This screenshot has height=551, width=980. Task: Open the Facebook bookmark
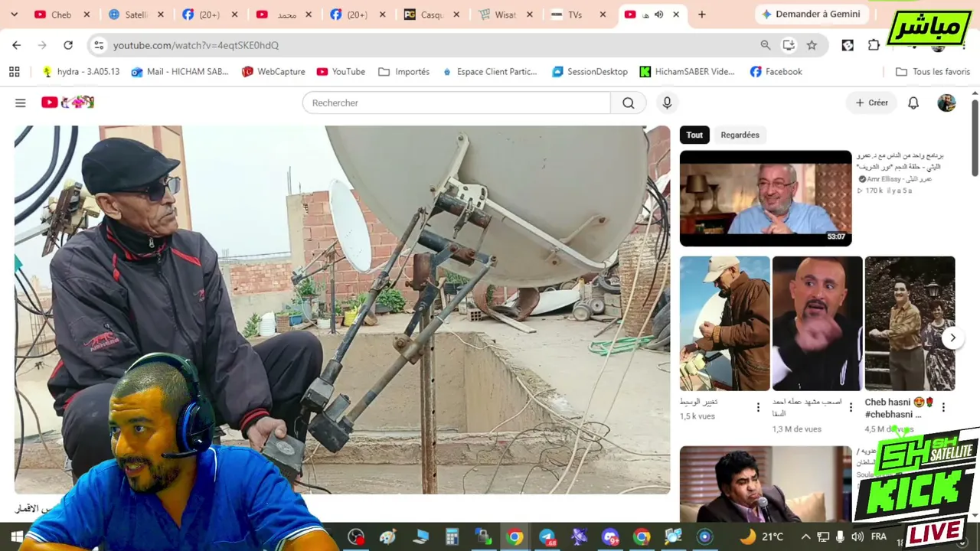[x=776, y=72]
